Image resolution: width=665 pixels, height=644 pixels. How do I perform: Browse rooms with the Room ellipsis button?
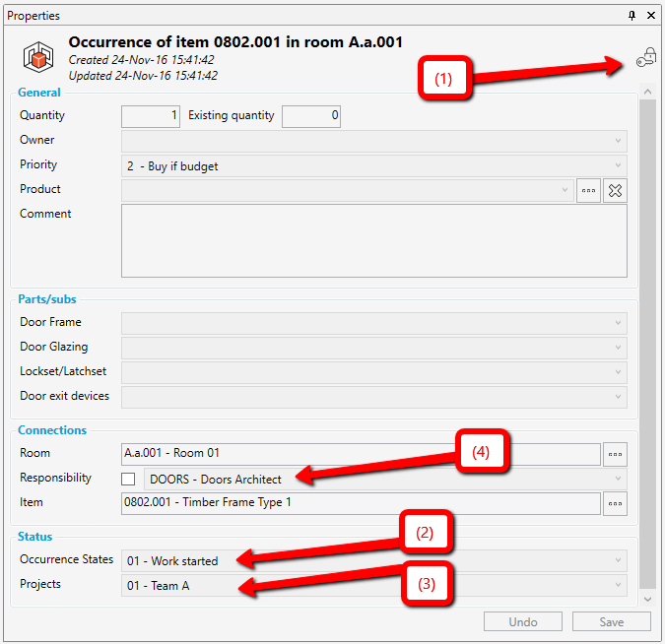pos(615,454)
